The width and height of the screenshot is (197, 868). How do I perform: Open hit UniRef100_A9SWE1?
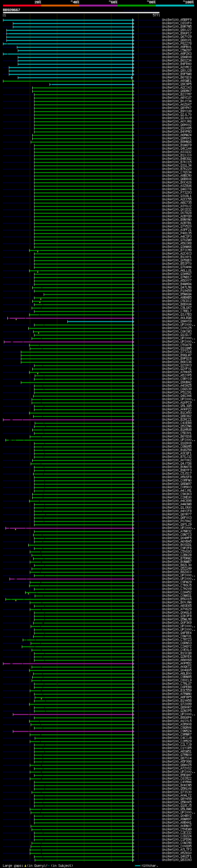pos(177,81)
